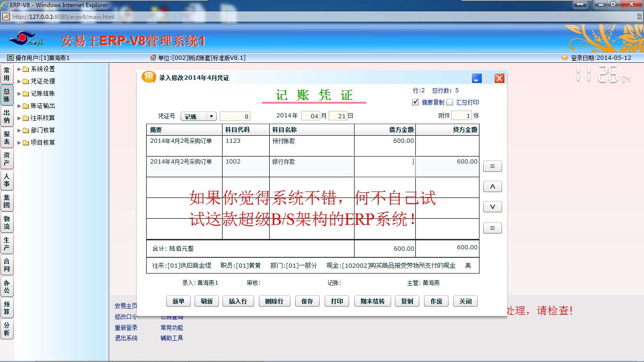Click the bottom row-jump button below the down arrow

[x=492, y=228]
